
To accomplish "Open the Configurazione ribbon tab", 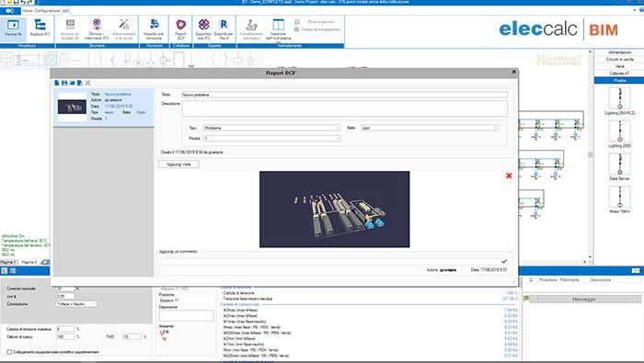I will point(47,11).
